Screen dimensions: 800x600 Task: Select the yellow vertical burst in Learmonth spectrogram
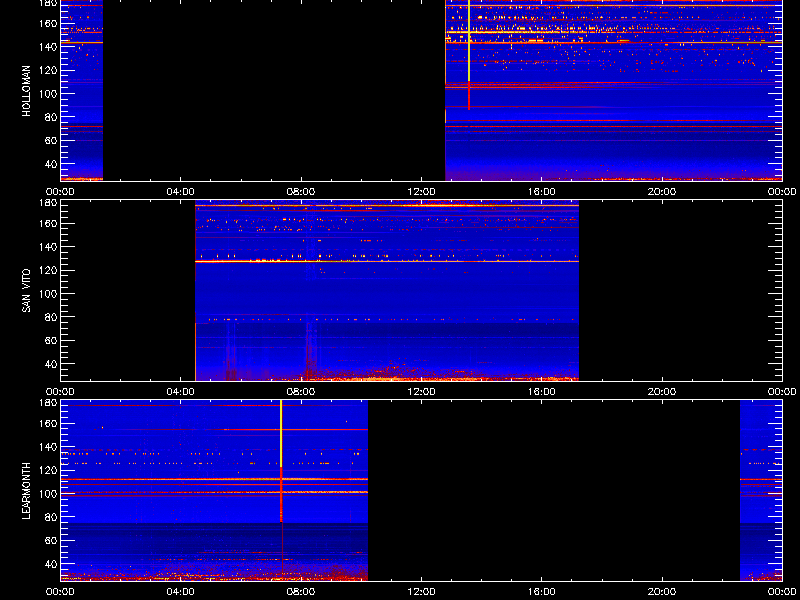(281, 434)
